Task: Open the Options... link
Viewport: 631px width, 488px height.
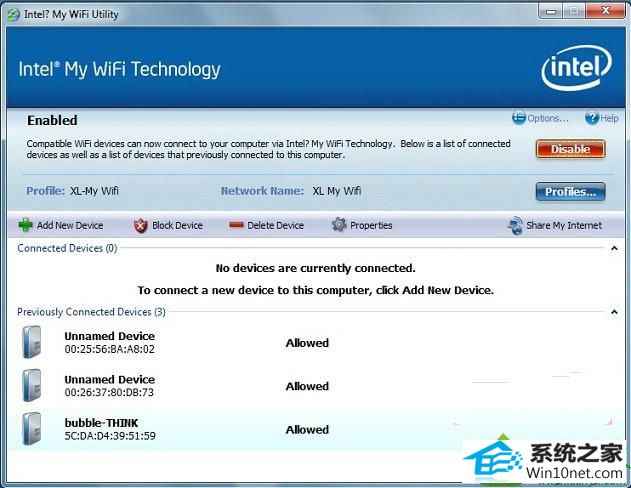Action: coord(548,118)
